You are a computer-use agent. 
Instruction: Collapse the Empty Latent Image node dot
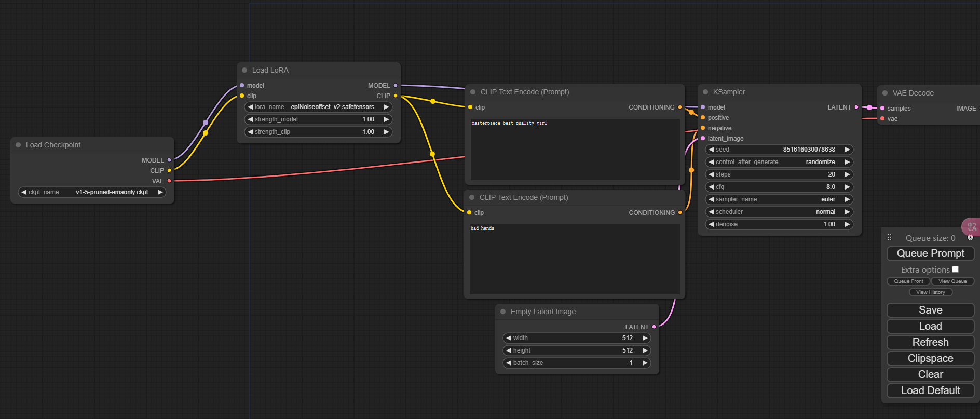(503, 312)
